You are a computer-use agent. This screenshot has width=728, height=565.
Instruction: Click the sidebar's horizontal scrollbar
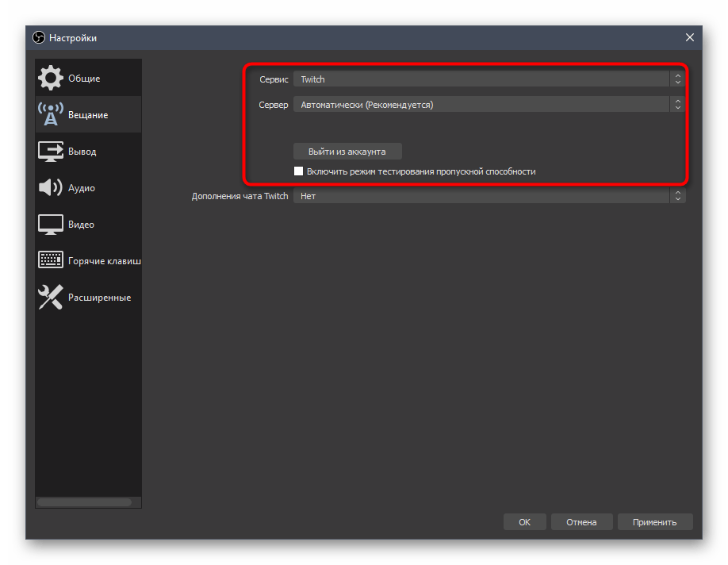pyautogui.click(x=84, y=502)
